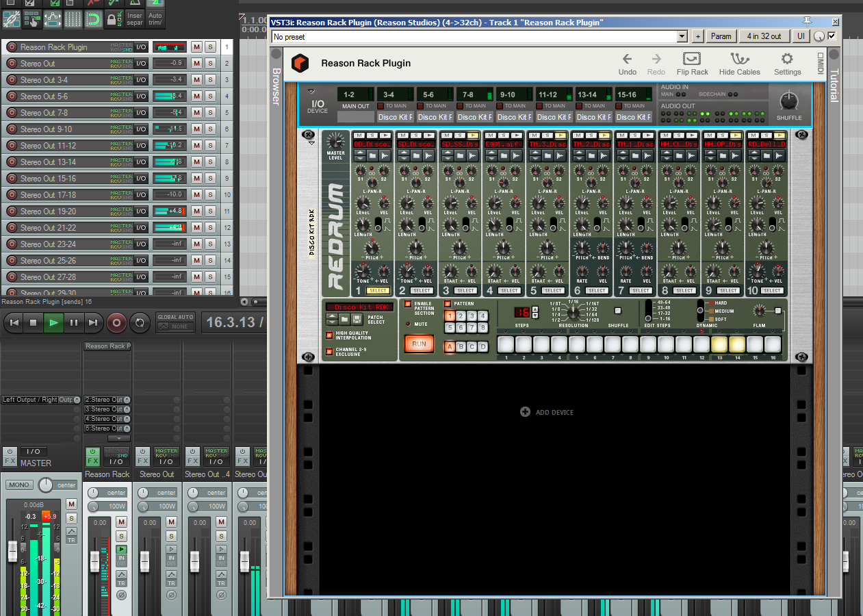The image size is (863, 616).
Task: Toggle repeat loop in REAPER transport
Action: 139,322
